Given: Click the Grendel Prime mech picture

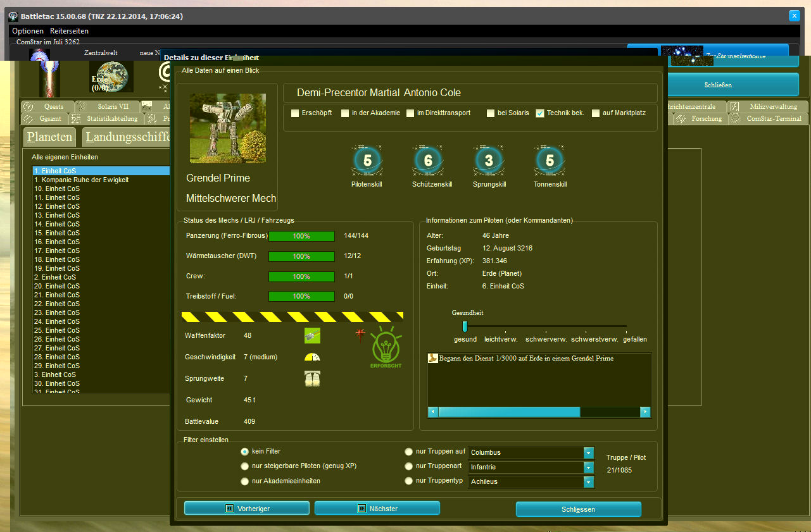Looking at the screenshot, I should click(x=228, y=128).
